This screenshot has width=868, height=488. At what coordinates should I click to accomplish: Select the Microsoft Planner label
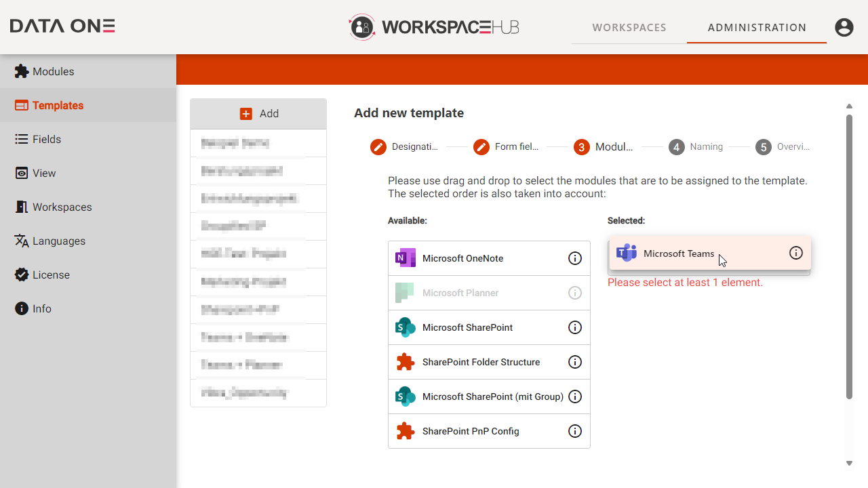[460, 293]
